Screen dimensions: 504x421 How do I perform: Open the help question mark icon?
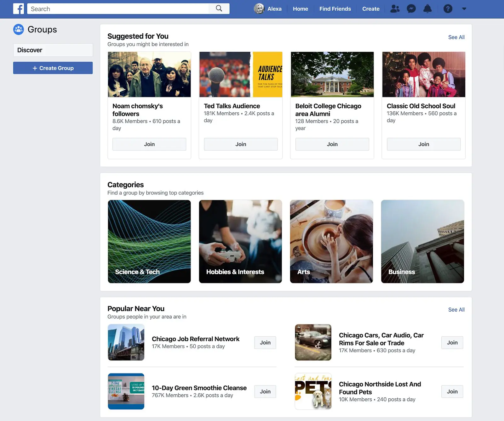(x=448, y=9)
